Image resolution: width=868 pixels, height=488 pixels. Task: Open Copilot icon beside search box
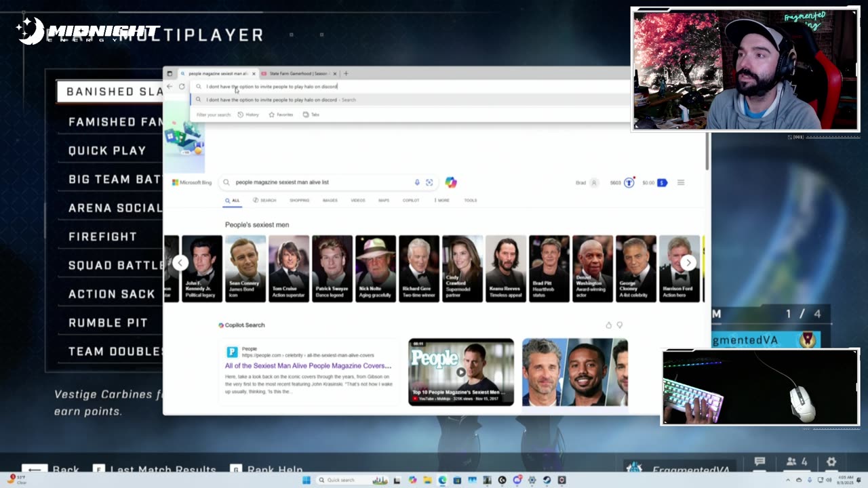[451, 182]
